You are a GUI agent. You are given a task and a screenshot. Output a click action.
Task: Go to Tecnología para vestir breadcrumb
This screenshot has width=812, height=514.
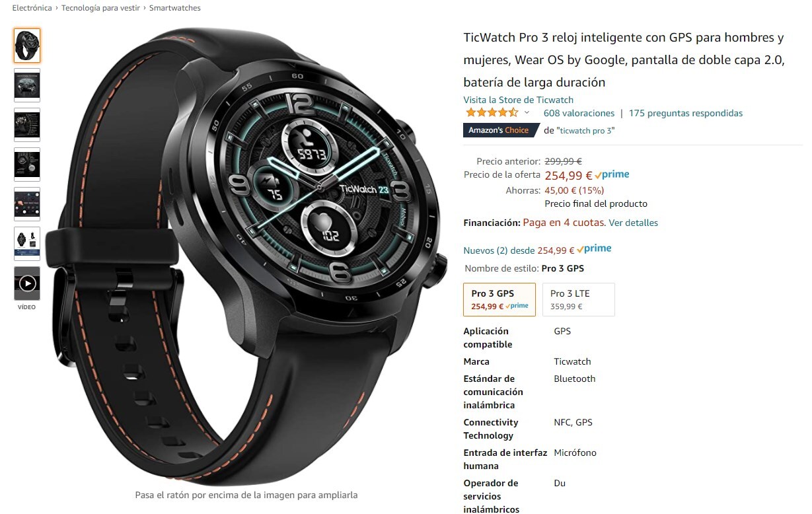coord(100,8)
